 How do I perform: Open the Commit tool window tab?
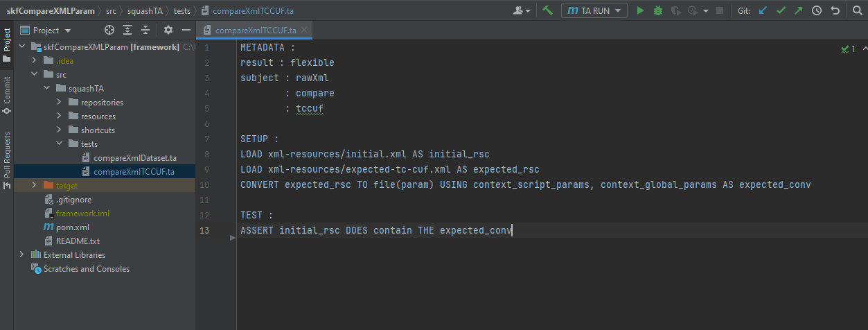pyautogui.click(x=7, y=91)
